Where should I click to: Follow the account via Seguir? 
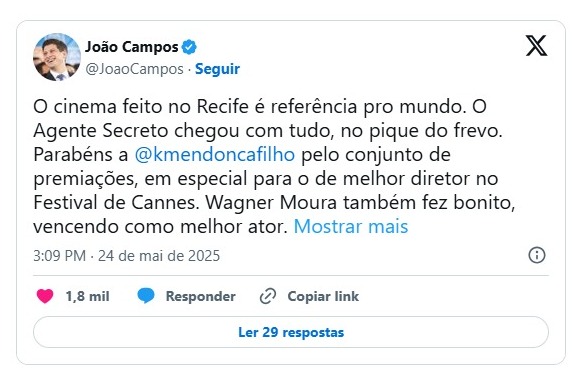(218, 69)
